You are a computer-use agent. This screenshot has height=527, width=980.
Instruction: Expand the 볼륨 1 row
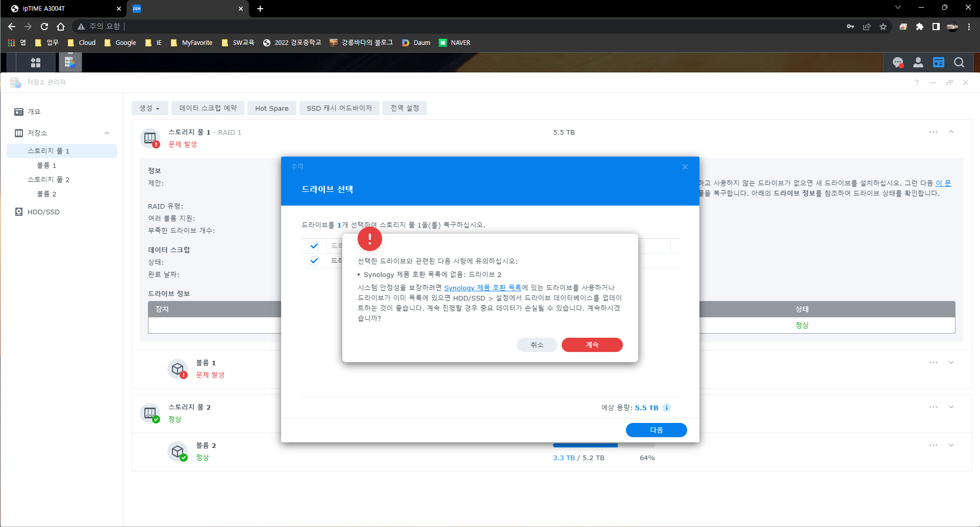[951, 362]
